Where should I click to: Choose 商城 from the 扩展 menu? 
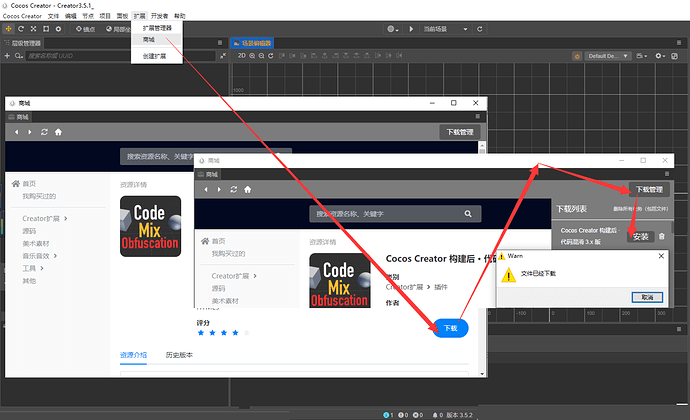point(157,40)
